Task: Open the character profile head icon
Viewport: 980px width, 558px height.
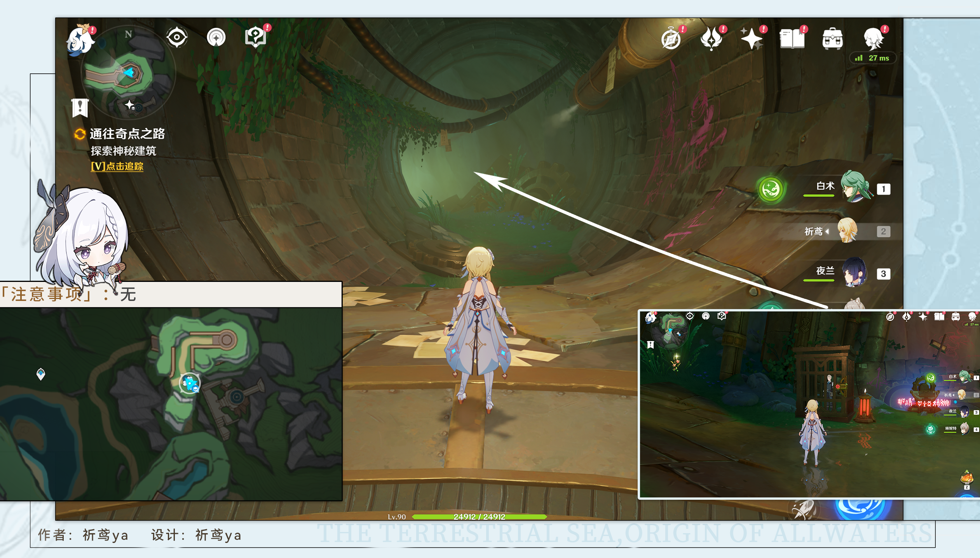Action: (x=873, y=38)
